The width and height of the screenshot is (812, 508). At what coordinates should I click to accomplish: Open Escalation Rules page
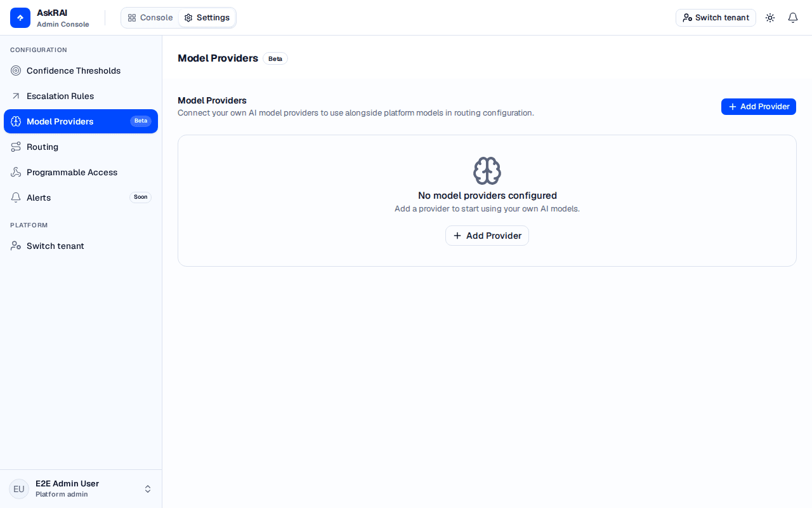(x=81, y=96)
